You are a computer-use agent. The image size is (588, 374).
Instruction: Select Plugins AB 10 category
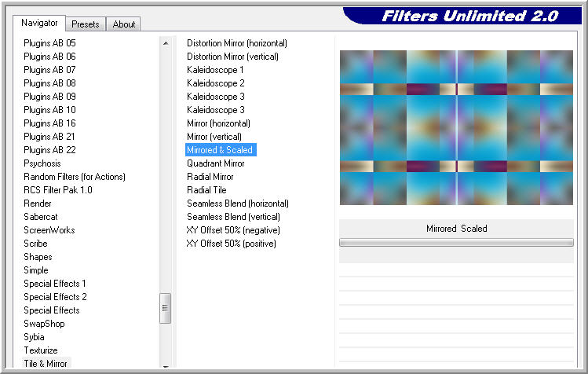tap(49, 110)
